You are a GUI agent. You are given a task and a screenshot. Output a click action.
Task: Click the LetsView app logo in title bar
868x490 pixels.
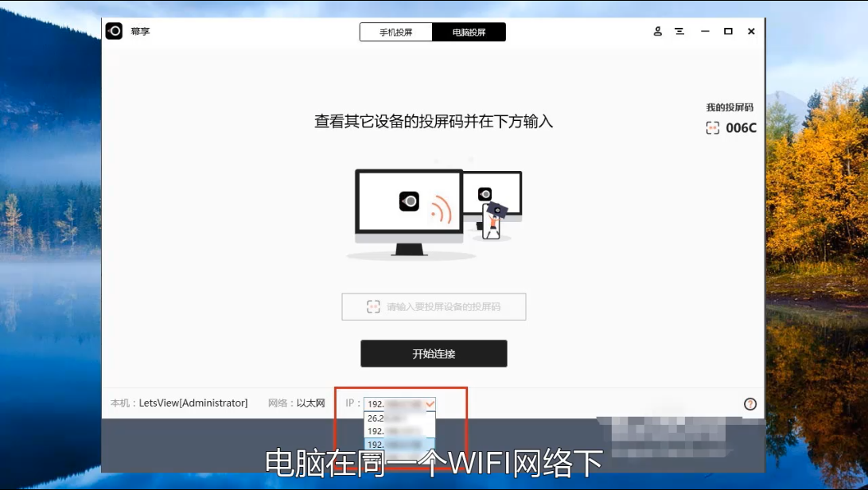(115, 31)
